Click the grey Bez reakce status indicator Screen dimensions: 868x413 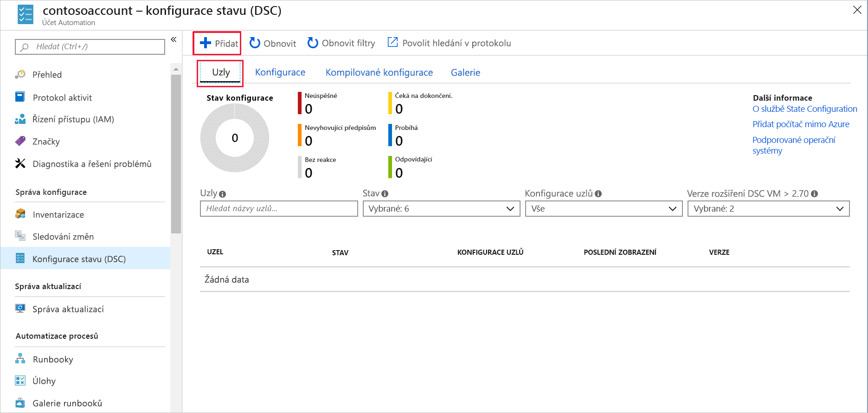click(299, 167)
